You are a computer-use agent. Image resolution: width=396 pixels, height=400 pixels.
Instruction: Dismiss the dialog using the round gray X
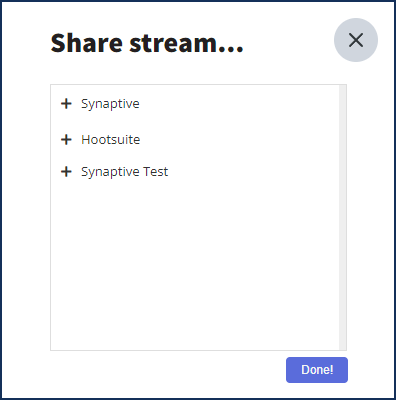point(356,40)
